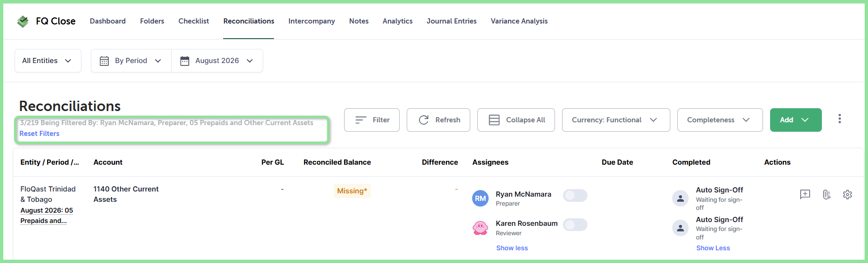Open the August 2026: 05 Prepaids link
The height and width of the screenshot is (263, 868).
(47, 215)
